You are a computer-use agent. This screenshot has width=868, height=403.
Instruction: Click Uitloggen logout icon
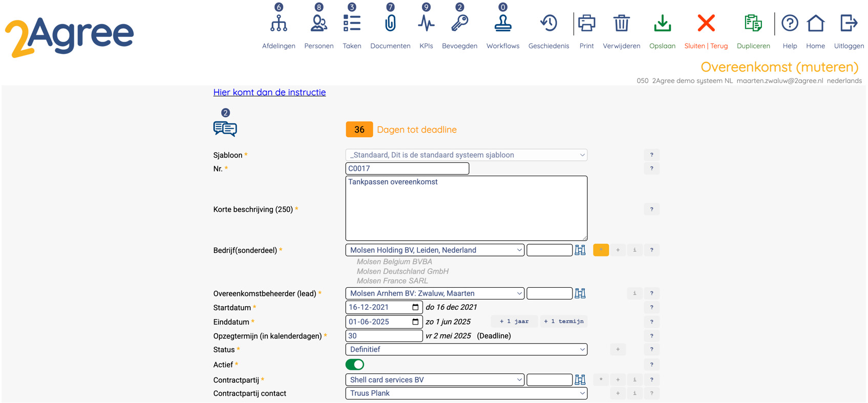(849, 23)
